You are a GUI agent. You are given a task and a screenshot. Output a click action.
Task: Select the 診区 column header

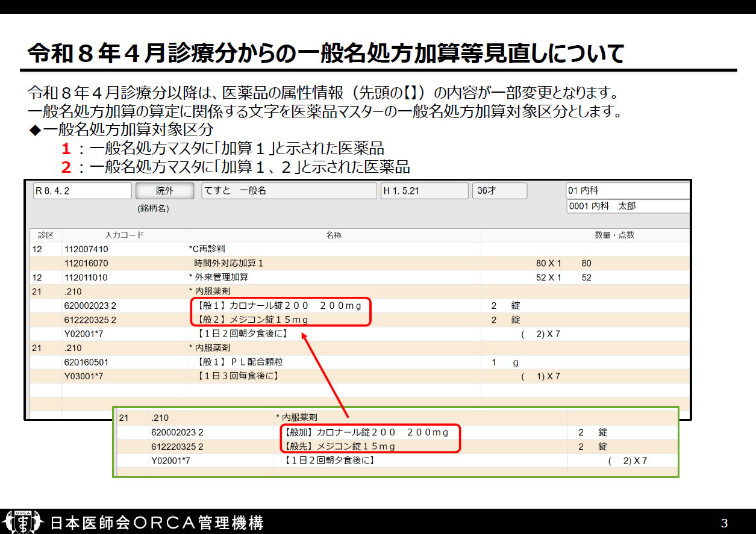(46, 235)
